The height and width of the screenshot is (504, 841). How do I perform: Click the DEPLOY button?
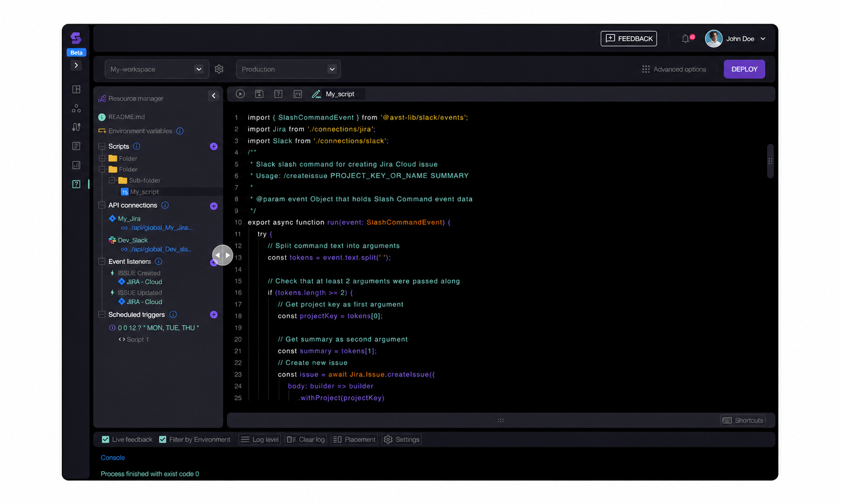pos(744,69)
